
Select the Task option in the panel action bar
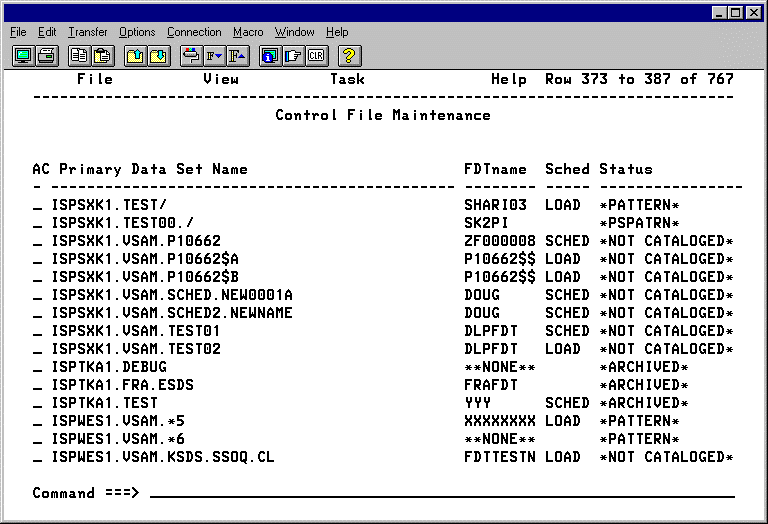(x=347, y=79)
